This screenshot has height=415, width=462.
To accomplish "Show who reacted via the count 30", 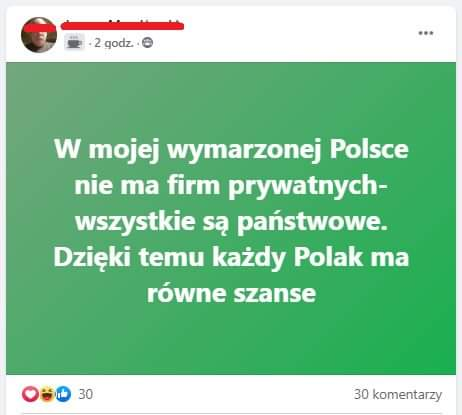I will (x=86, y=394).
